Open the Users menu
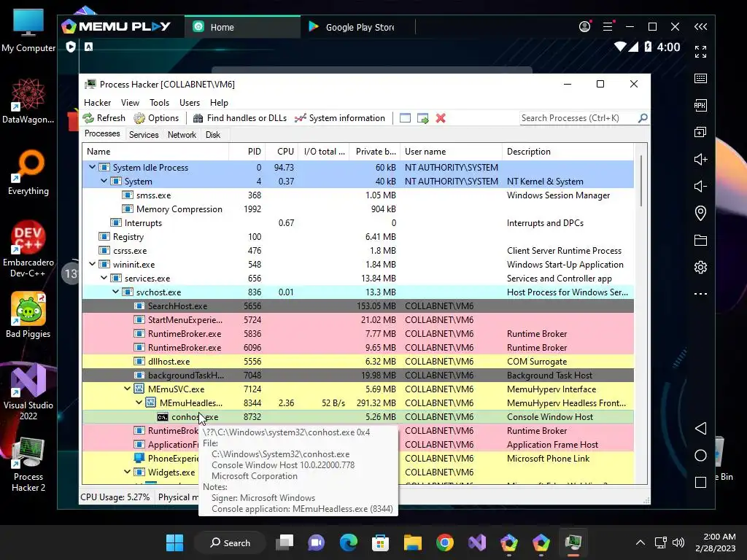The image size is (747, 560). point(190,103)
